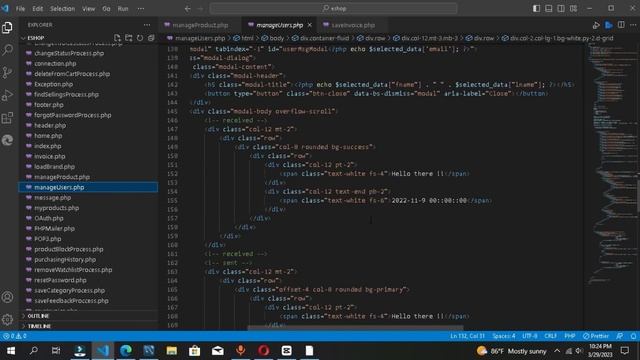This screenshot has width=640, height=360.
Task: Select the manageUsers.php editor tab
Action: coord(280,25)
